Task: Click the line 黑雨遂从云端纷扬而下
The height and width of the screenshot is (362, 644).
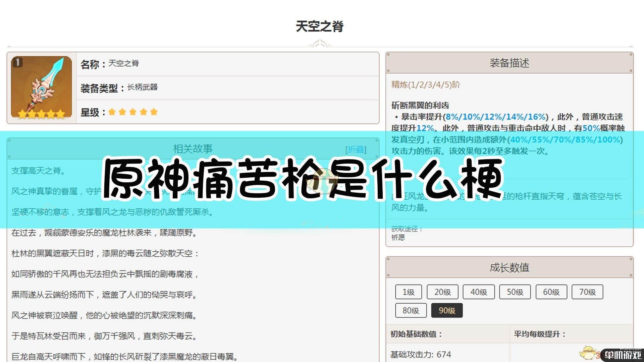Action: 104,295
